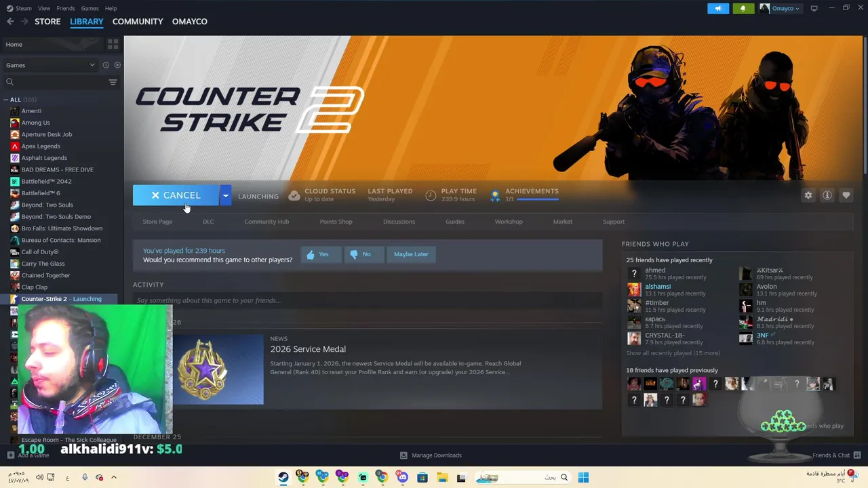Screen dimensions: 868x488
Task: Show ready-to-play games filter icon
Action: tap(117, 65)
